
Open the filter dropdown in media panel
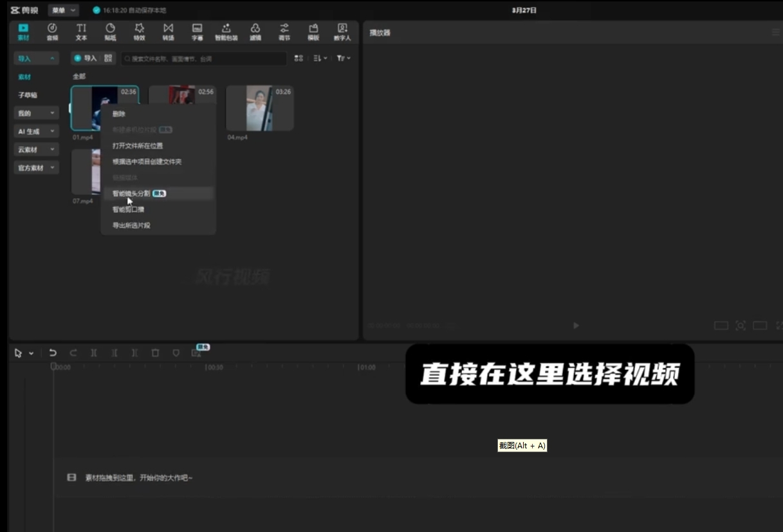[x=344, y=58]
